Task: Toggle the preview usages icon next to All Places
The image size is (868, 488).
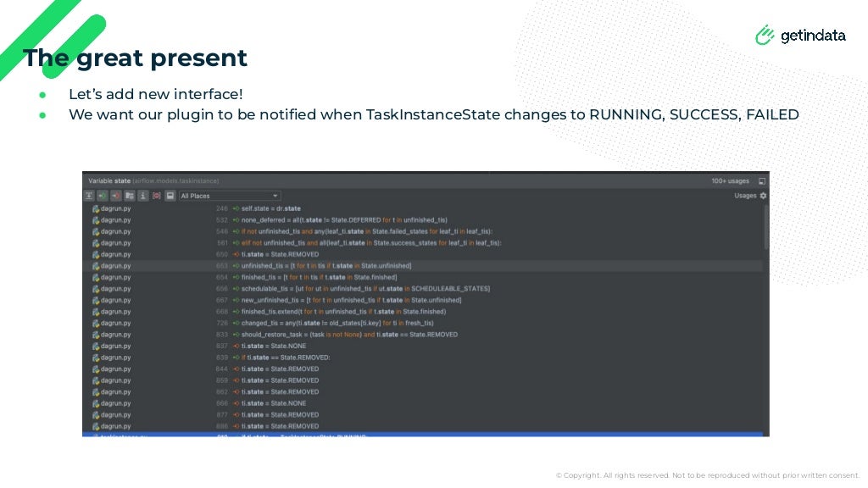Action: point(170,196)
